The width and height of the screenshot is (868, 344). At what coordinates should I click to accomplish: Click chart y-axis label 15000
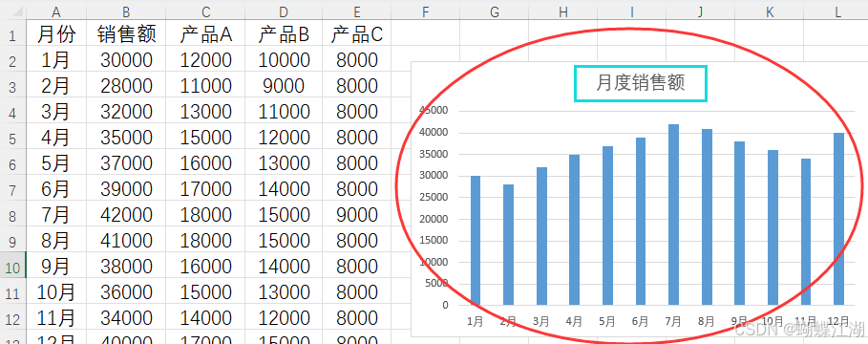tap(434, 241)
